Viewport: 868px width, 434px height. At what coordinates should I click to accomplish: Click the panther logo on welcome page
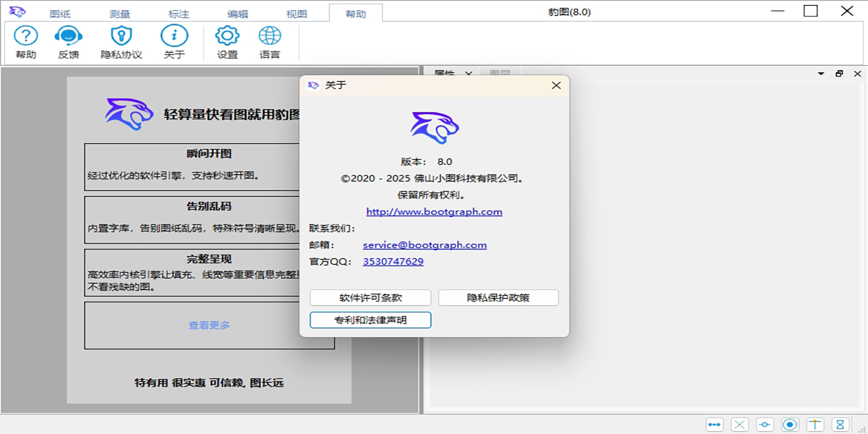tap(129, 114)
